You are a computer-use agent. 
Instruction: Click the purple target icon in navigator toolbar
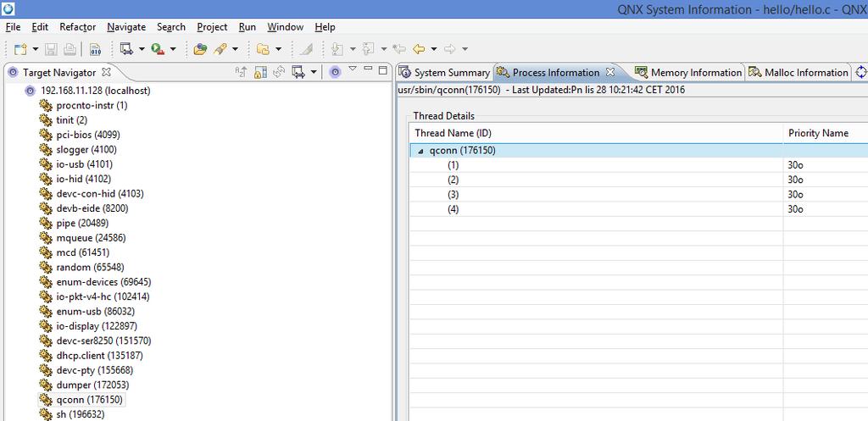click(x=334, y=72)
